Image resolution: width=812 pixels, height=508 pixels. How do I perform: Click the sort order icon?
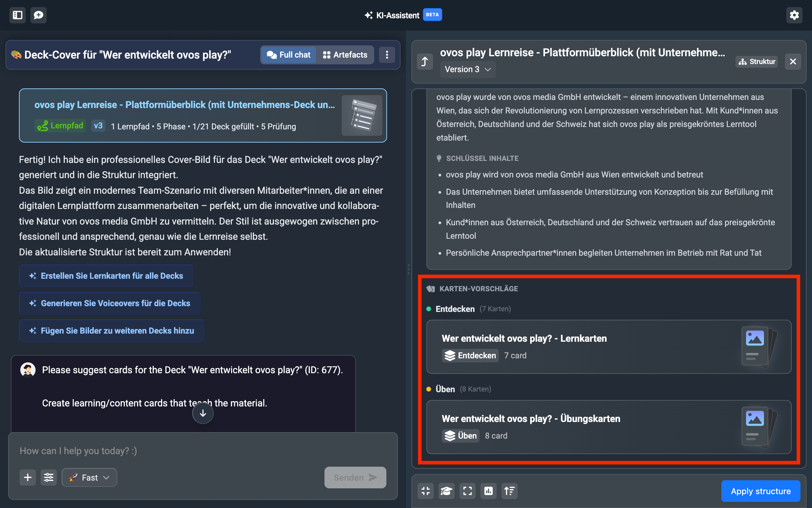(x=510, y=491)
